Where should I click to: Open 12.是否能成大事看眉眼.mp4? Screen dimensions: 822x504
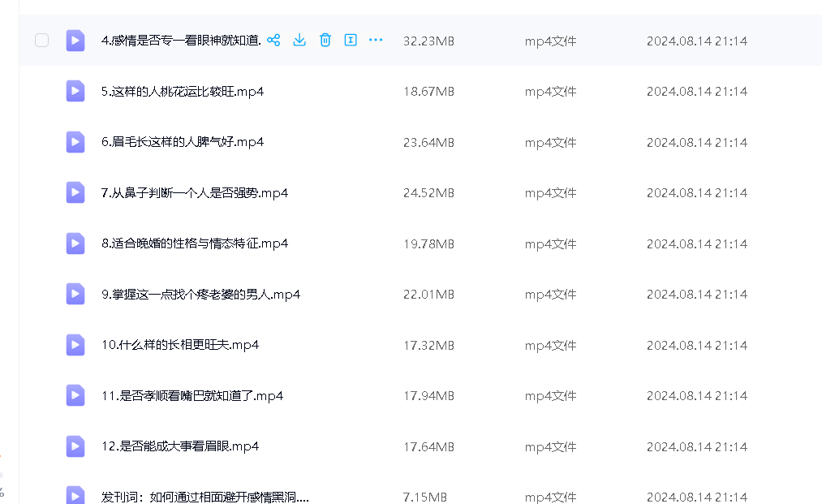click(179, 446)
